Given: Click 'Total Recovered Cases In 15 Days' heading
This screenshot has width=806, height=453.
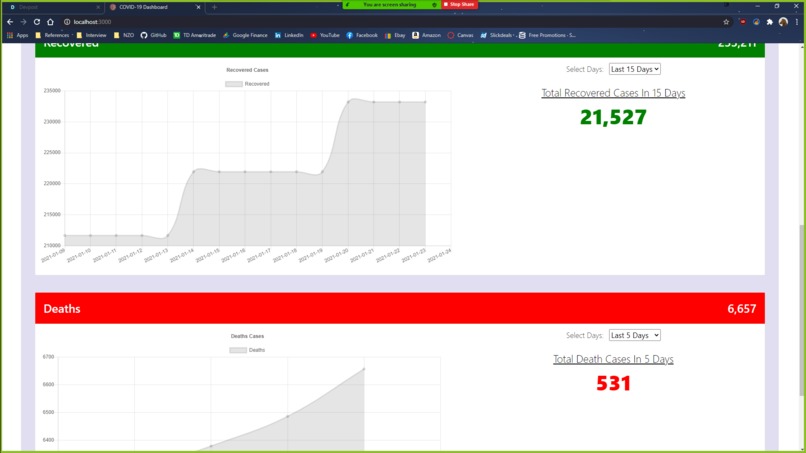Looking at the screenshot, I should pyautogui.click(x=613, y=93).
